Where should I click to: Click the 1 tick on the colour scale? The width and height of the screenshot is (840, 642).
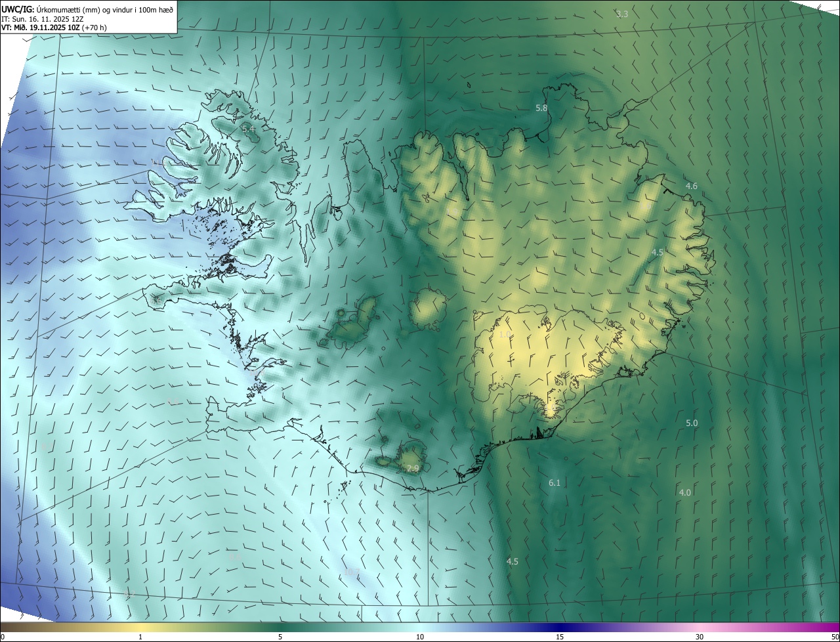pos(140,637)
